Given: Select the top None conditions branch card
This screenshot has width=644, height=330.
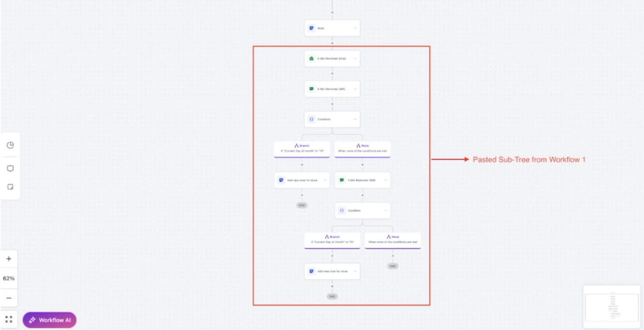Looking at the screenshot, I should (x=362, y=149).
